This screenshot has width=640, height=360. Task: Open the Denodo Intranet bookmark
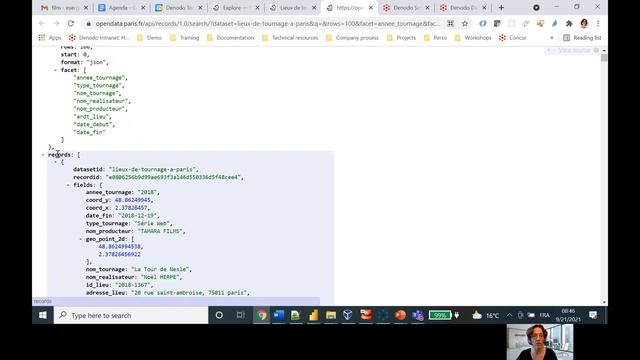click(x=99, y=38)
